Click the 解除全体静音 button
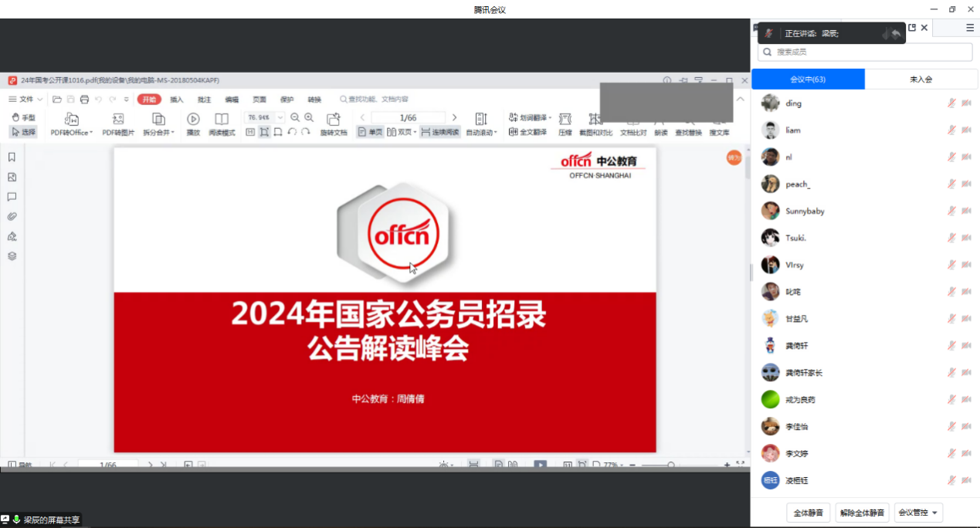Screen dimensions: 980x528 [x=862, y=513]
